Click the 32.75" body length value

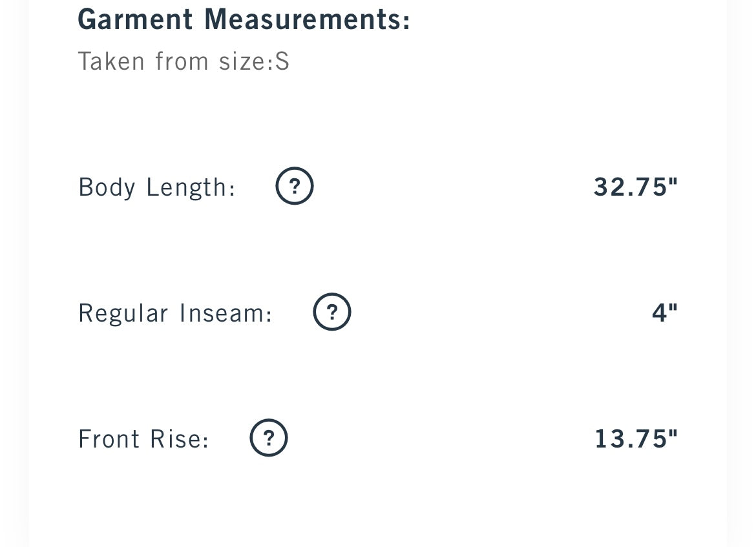(636, 187)
